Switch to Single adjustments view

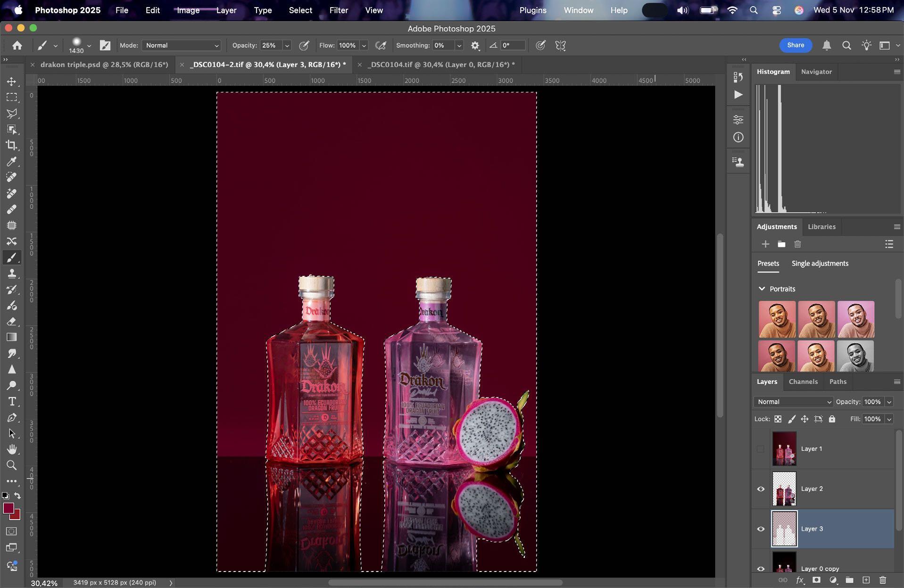pyautogui.click(x=820, y=264)
